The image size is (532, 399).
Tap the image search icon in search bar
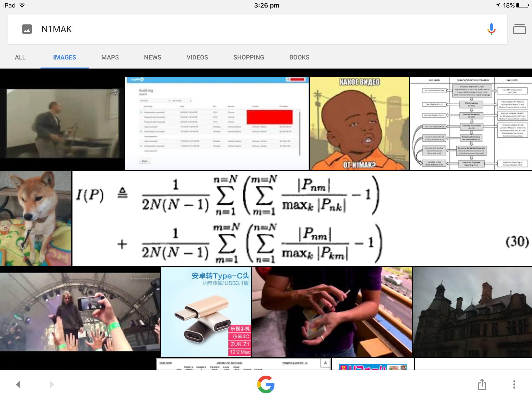coord(27,29)
